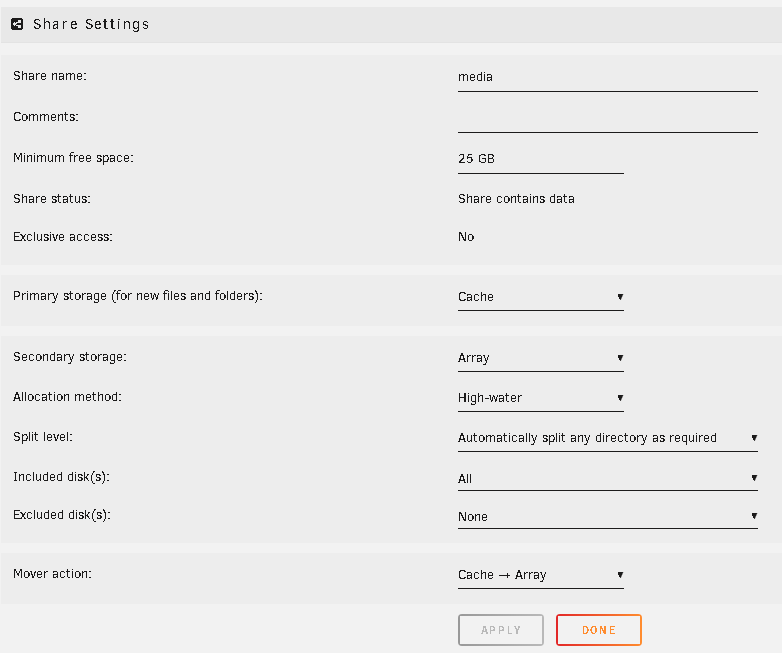Image resolution: width=782 pixels, height=653 pixels.
Task: Click the 'Primary storage (for new files and folders):' label
Action: tap(138, 296)
